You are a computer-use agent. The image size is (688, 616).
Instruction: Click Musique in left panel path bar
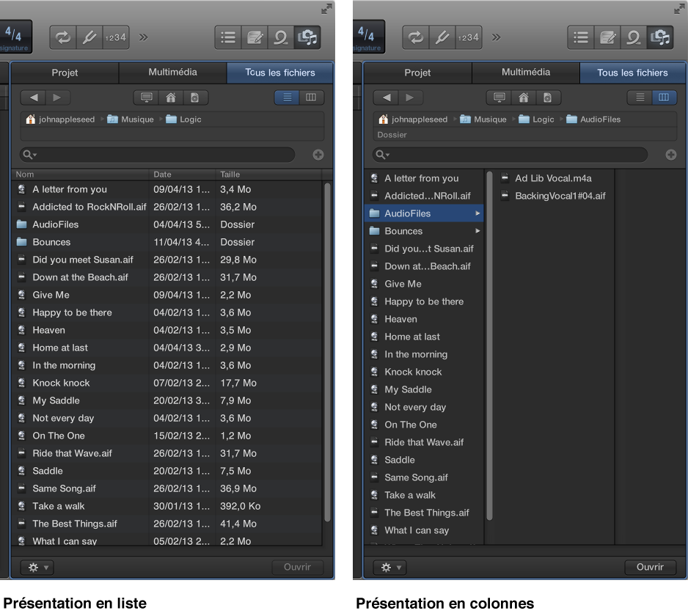point(137,120)
